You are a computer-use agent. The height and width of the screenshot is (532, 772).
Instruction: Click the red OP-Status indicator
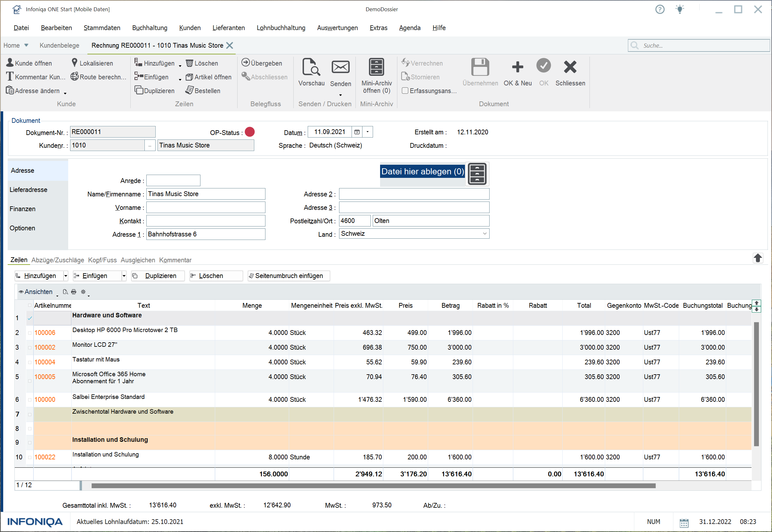[x=249, y=132]
